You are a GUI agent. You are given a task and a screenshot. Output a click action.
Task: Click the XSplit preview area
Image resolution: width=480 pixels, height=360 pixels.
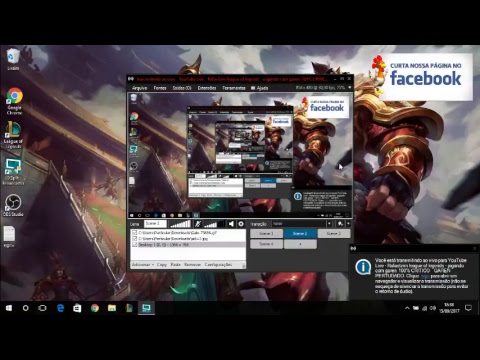pos(240,155)
